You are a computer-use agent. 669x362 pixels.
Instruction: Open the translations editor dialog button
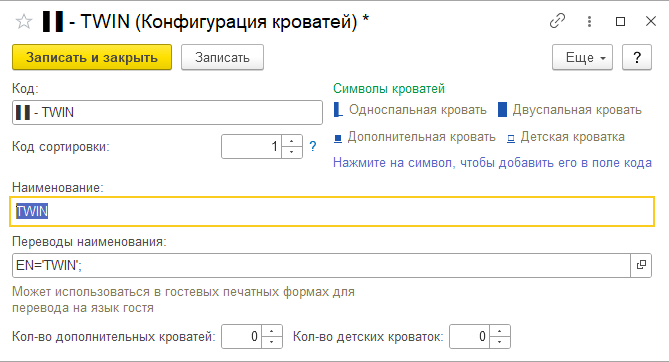click(x=641, y=266)
